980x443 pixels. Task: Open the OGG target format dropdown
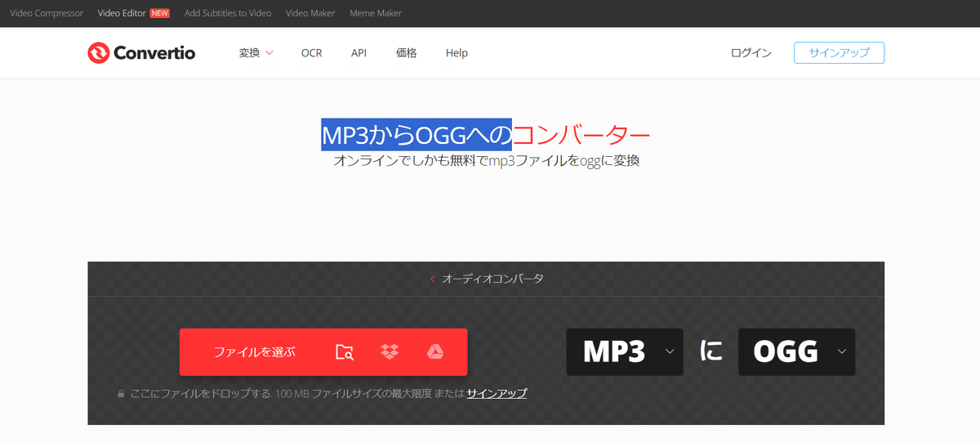click(796, 352)
